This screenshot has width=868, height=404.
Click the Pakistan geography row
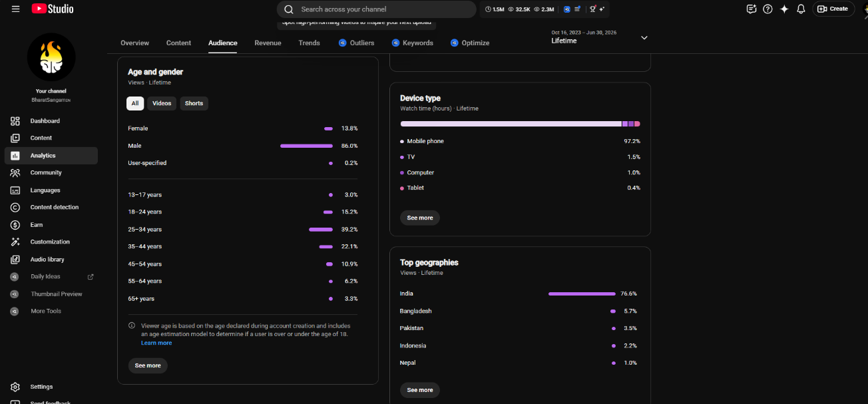tap(519, 328)
